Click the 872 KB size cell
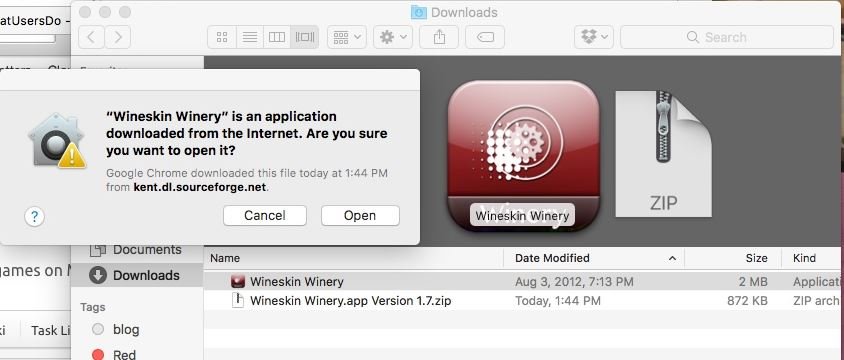The width and height of the screenshot is (844, 360). click(x=747, y=301)
